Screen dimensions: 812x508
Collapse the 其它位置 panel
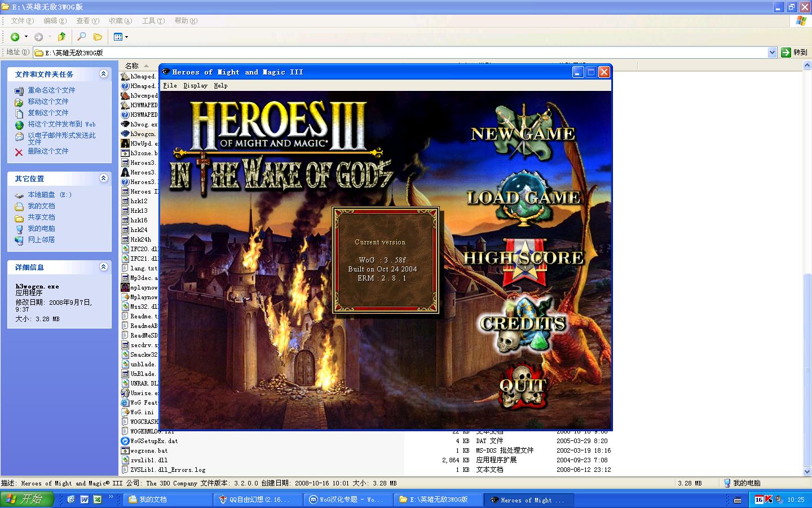(x=103, y=178)
